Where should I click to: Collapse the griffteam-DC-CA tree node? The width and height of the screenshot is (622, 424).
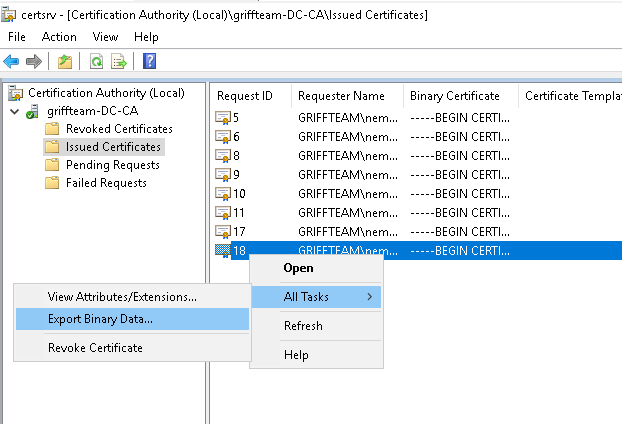click(14, 111)
